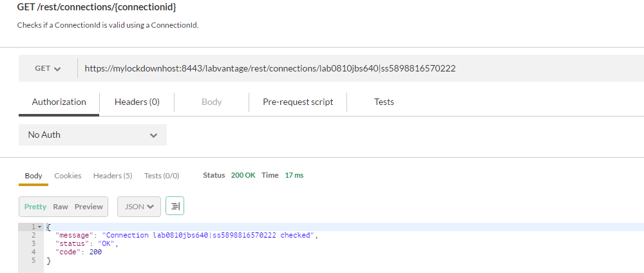Select the Pretty view mode
Image resolution: width=644 pixels, height=273 pixels.
pyautogui.click(x=35, y=207)
